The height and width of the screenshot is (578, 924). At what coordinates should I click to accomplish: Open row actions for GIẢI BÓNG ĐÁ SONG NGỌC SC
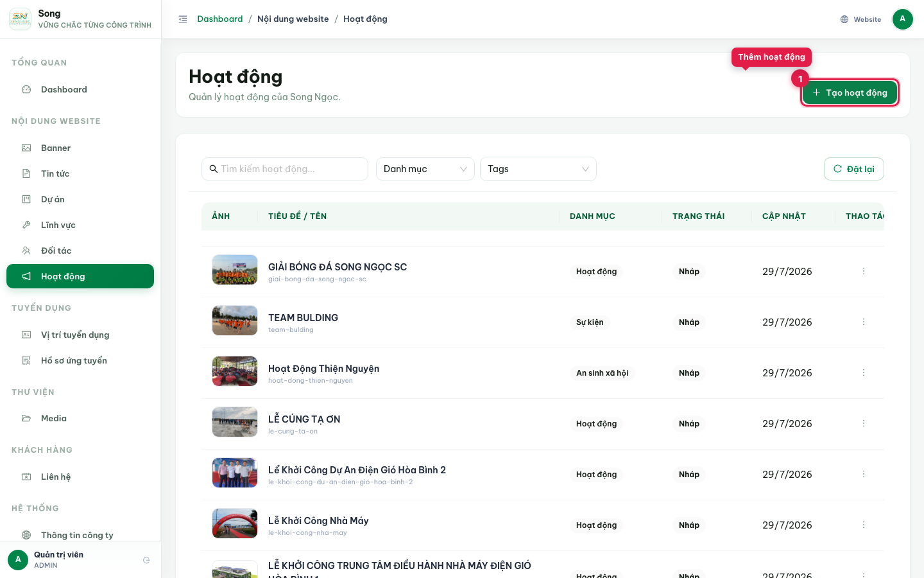(864, 271)
